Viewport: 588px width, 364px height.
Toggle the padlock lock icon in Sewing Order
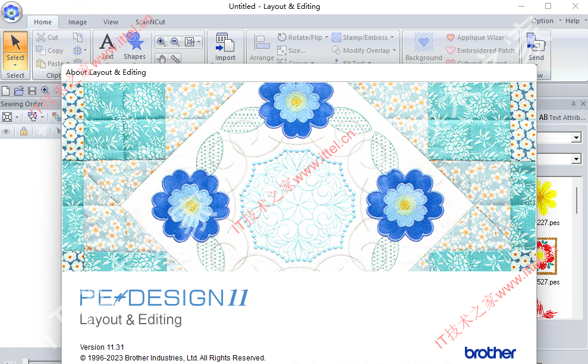click(24, 131)
